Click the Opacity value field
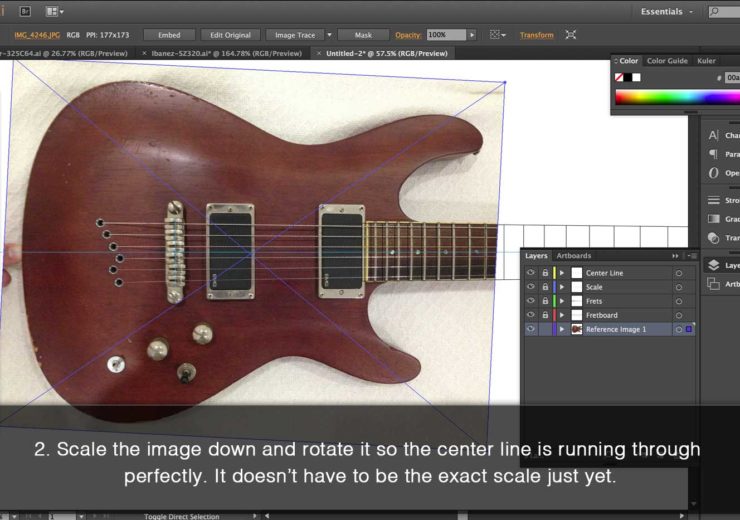The image size is (740, 520). (446, 35)
